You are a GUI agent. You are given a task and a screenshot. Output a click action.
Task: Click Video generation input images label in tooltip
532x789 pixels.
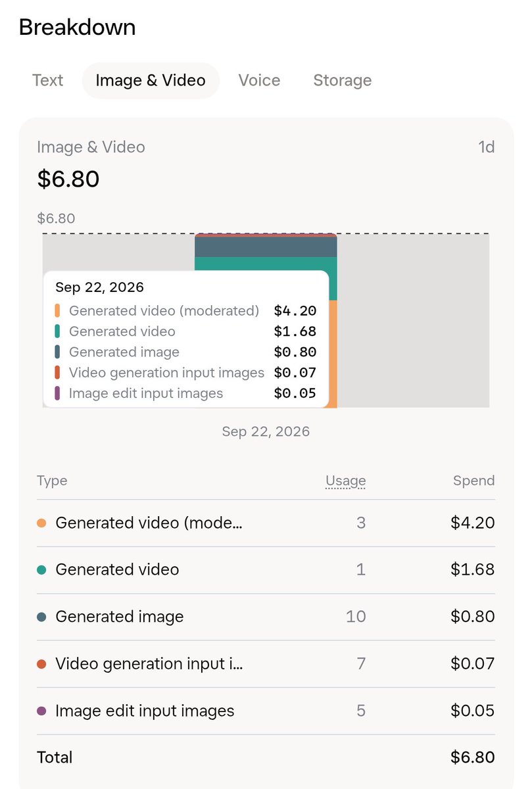166,373
